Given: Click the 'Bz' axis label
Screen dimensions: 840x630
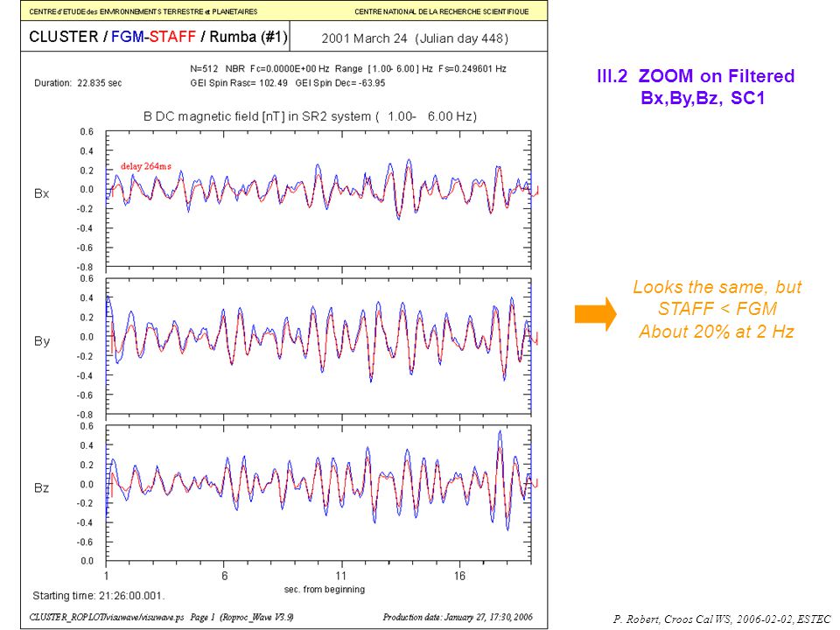Looking at the screenshot, I should [x=42, y=488].
